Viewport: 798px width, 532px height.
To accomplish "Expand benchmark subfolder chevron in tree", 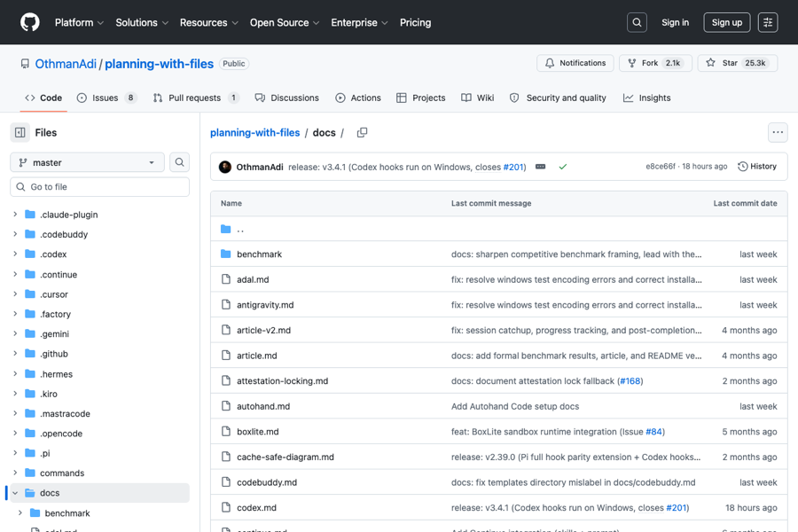I will pos(20,512).
